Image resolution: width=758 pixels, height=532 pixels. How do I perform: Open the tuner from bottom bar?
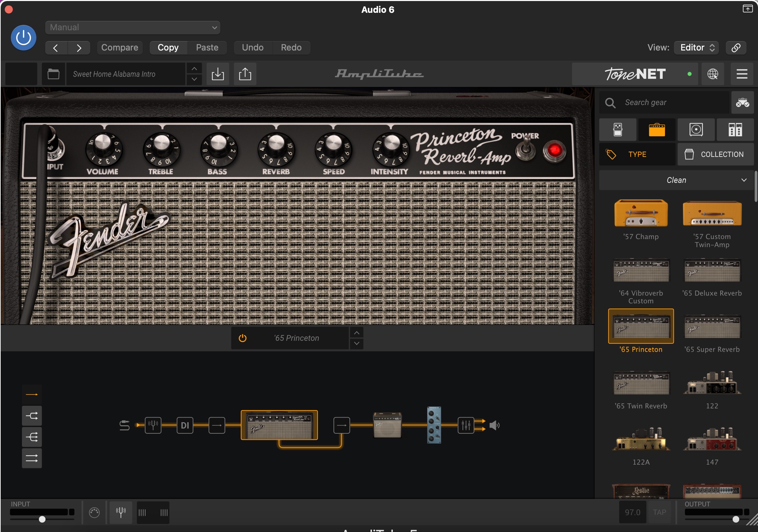click(x=121, y=512)
